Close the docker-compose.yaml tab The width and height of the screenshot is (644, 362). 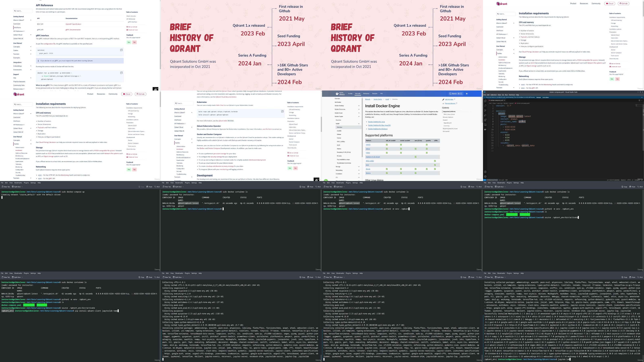(505, 100)
